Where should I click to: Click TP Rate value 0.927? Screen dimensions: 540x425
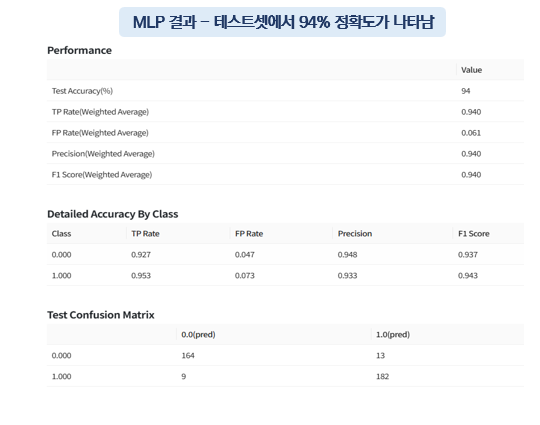tap(141, 255)
